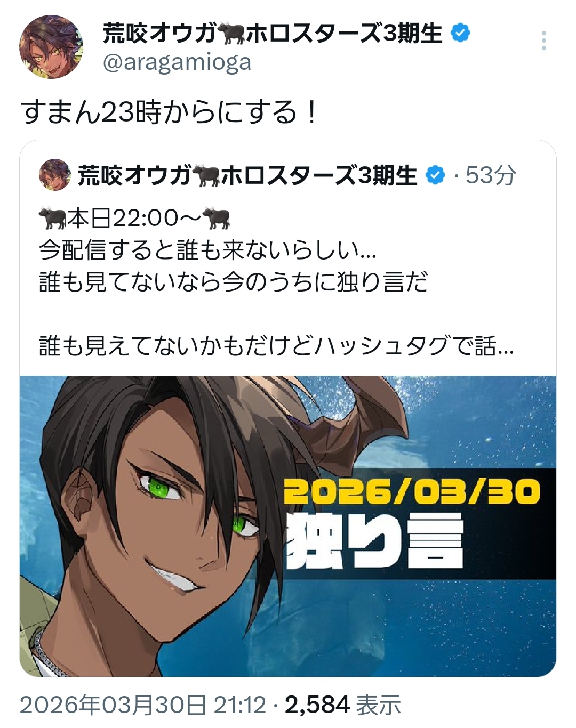Tap the main tweet text すまん23時からにする
Screen dimensions: 576x728
(170, 112)
